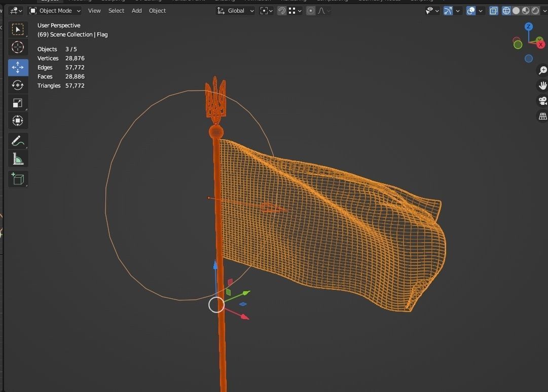Expand the viewport shading options arrow
This screenshot has width=548, height=392.
[544, 11]
